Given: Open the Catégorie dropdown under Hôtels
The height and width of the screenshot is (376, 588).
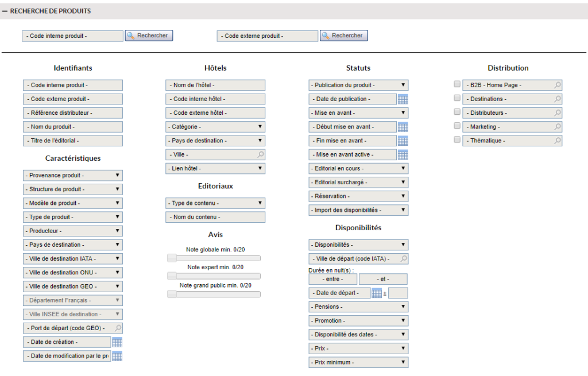Looking at the screenshot, I should click(215, 127).
